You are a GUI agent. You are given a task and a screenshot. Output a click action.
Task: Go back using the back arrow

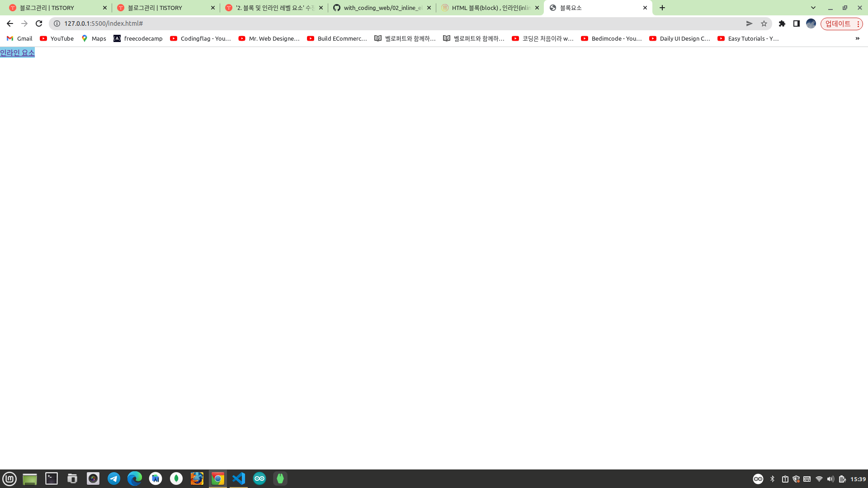[x=10, y=23]
